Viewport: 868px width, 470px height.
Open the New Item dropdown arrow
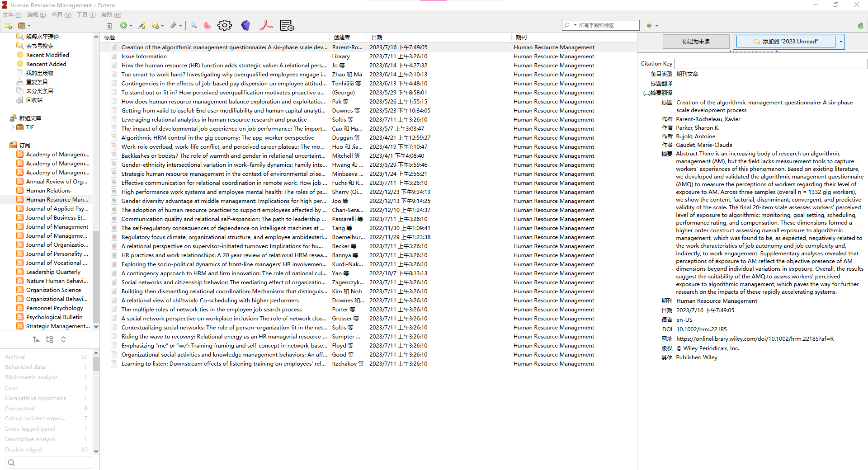(131, 26)
